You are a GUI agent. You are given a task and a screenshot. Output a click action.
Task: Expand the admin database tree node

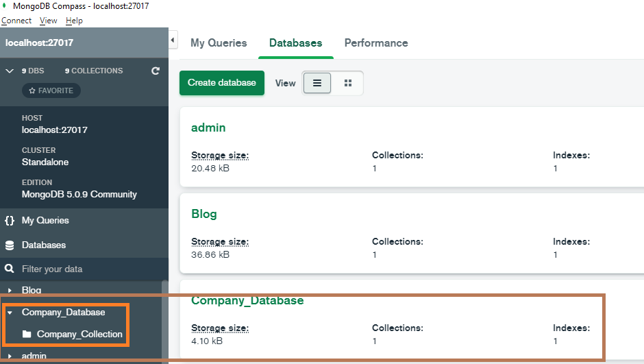click(x=10, y=356)
